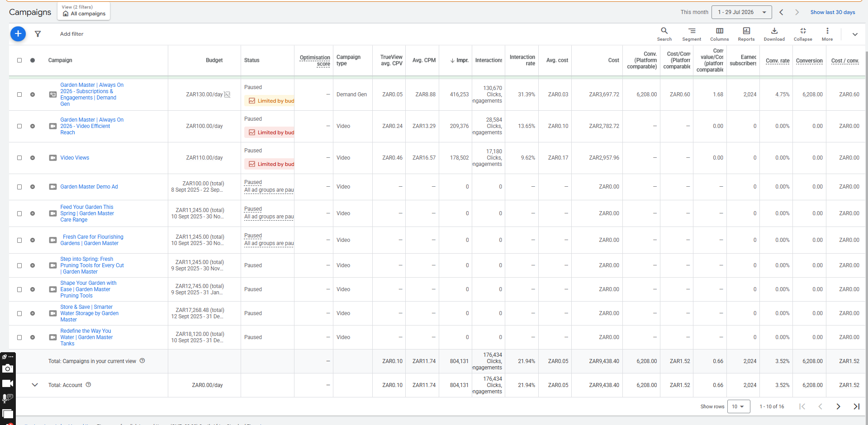868x425 pixels.
Task: Sort by Conv. rate column header
Action: click(778, 61)
